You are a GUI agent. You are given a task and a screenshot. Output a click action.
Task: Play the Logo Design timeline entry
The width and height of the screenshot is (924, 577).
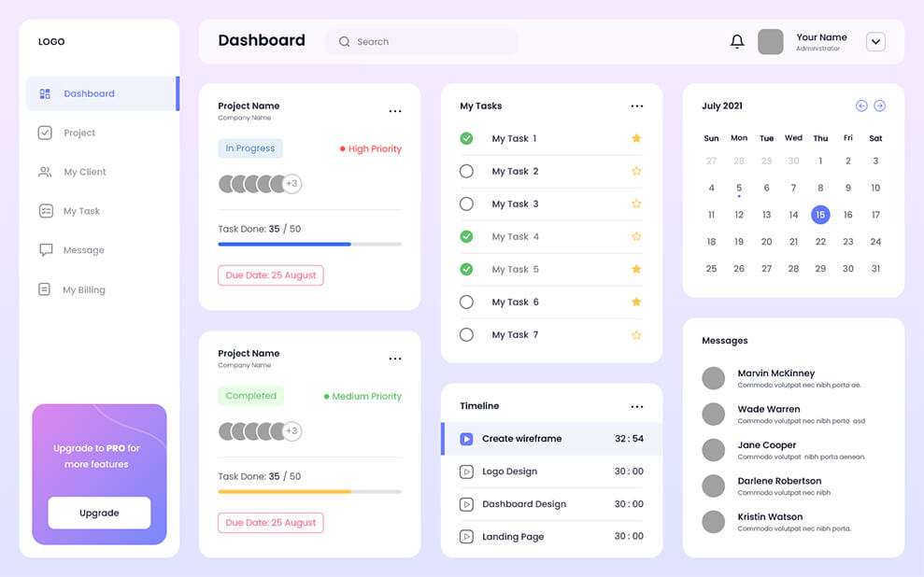[x=466, y=471]
